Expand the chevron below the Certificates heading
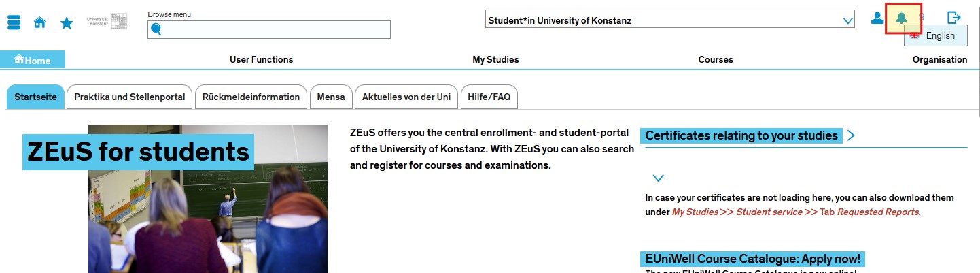 pyautogui.click(x=657, y=178)
